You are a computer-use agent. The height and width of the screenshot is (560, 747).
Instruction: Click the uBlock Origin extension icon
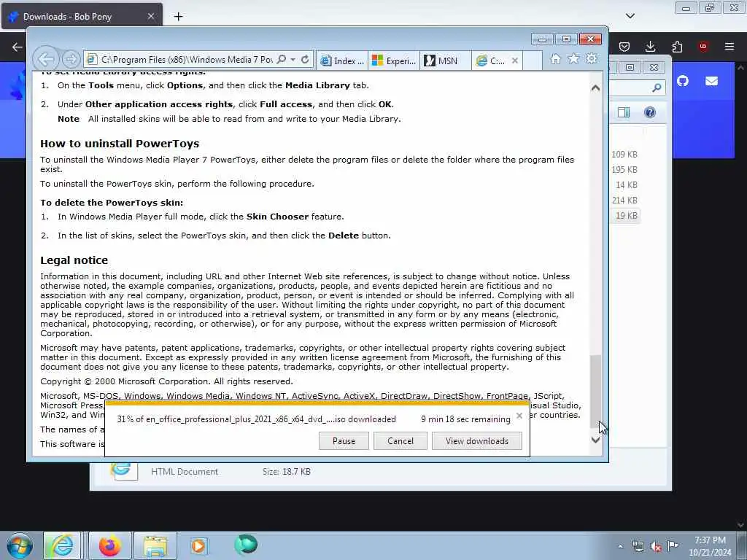click(x=703, y=47)
